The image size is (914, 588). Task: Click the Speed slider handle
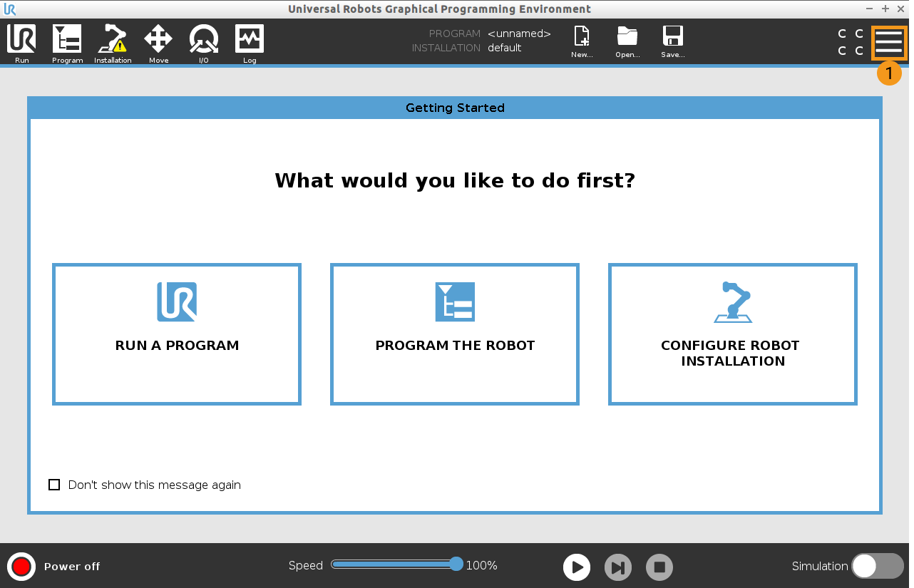[456, 564]
